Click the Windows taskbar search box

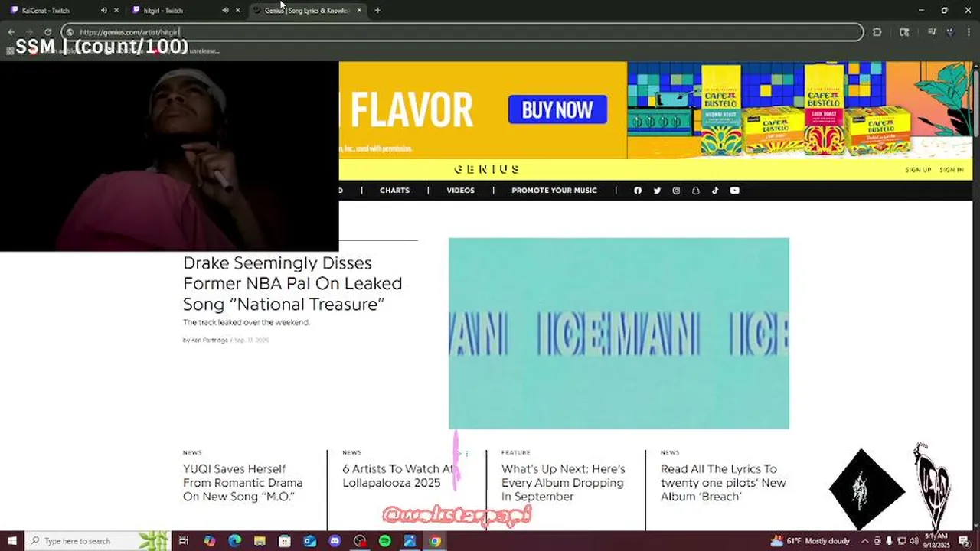pos(97,541)
